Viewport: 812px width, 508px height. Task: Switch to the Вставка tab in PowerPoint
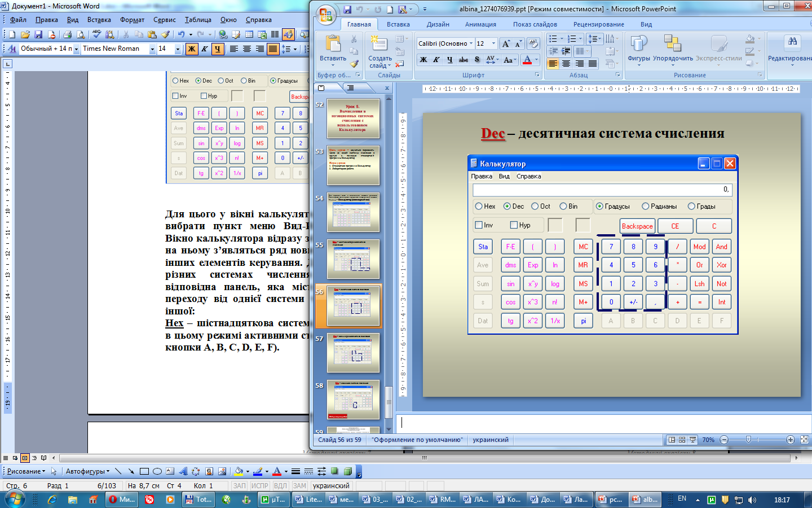398,24
